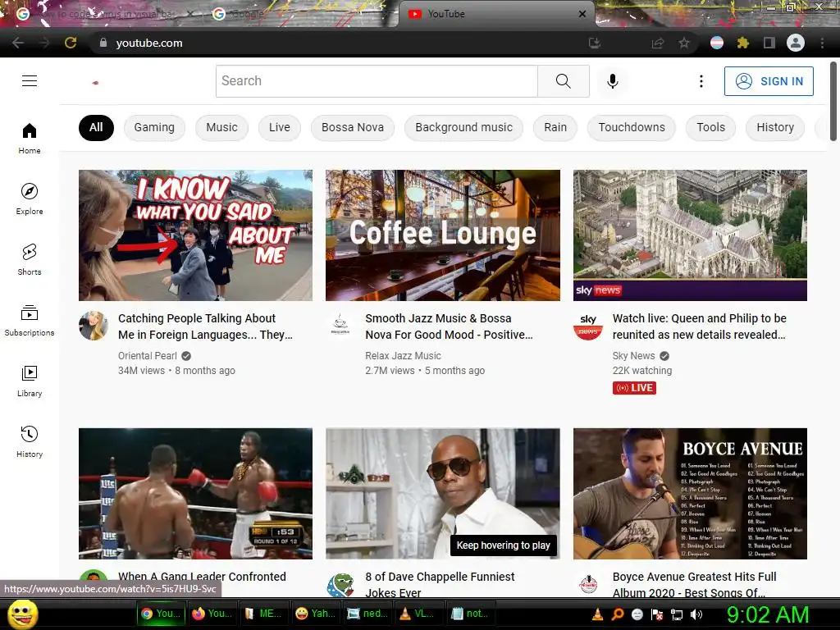The width and height of the screenshot is (840, 630).
Task: Select the Gaming filter chip
Action: pos(154,127)
